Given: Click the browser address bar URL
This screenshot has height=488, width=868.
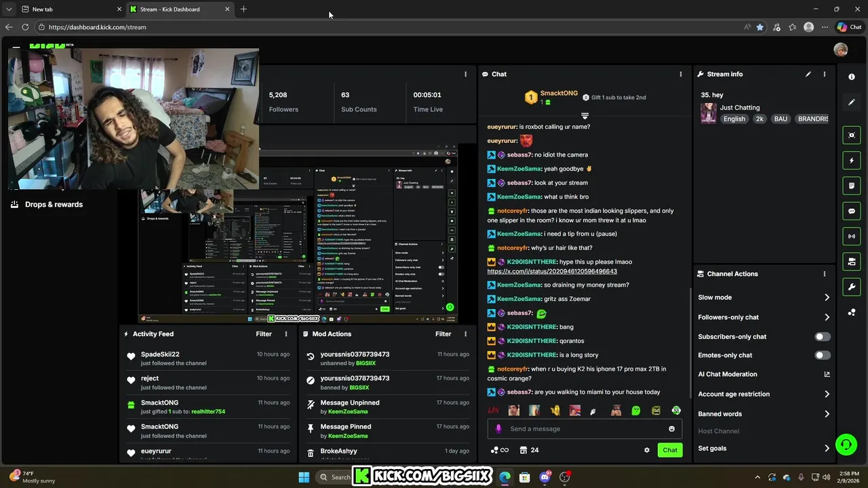Looking at the screenshot, I should pos(98,27).
